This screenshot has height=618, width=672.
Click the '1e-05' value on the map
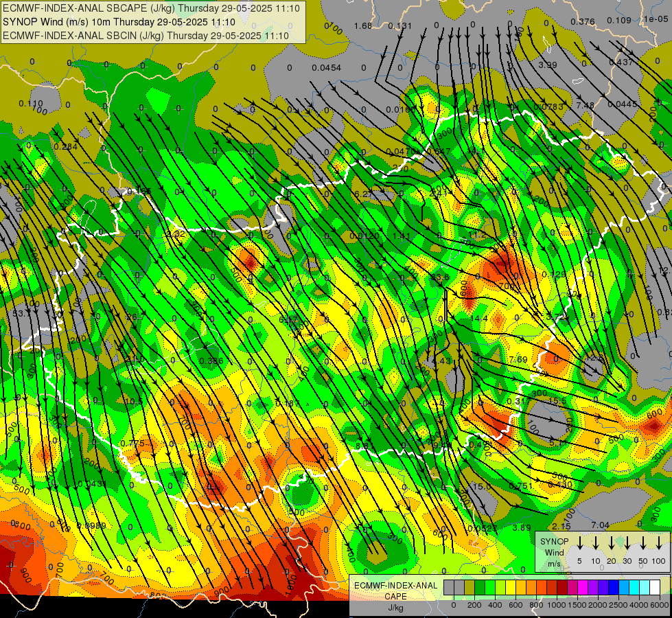tap(656, 19)
